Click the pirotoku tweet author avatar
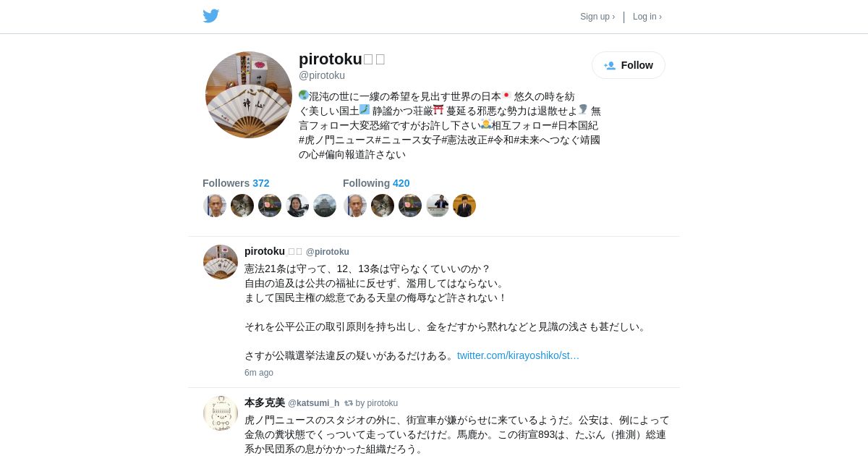 coord(221,262)
